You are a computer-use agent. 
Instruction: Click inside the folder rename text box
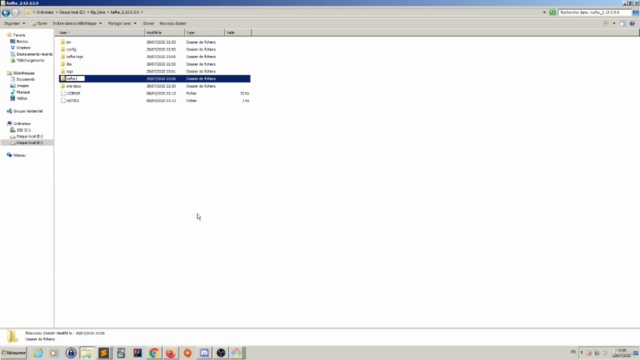75,79
